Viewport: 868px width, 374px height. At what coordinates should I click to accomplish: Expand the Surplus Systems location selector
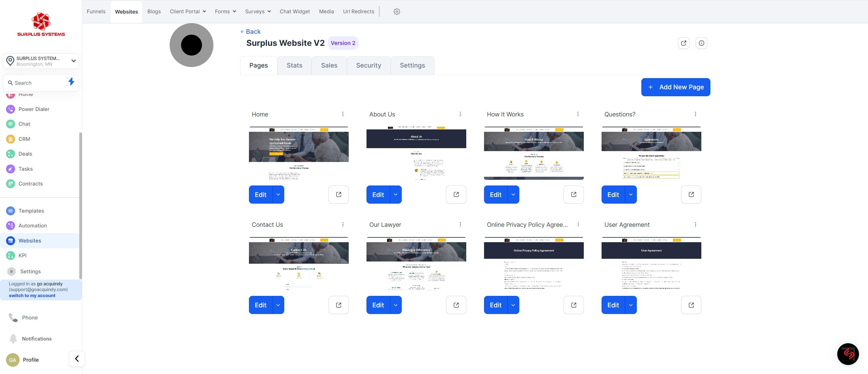tap(73, 61)
